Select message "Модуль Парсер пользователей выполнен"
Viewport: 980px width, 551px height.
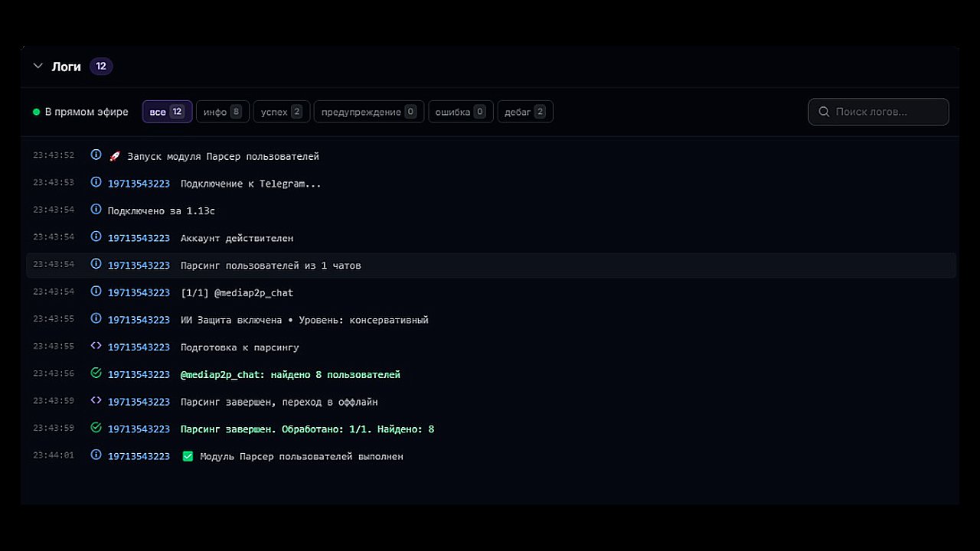pyautogui.click(x=302, y=457)
